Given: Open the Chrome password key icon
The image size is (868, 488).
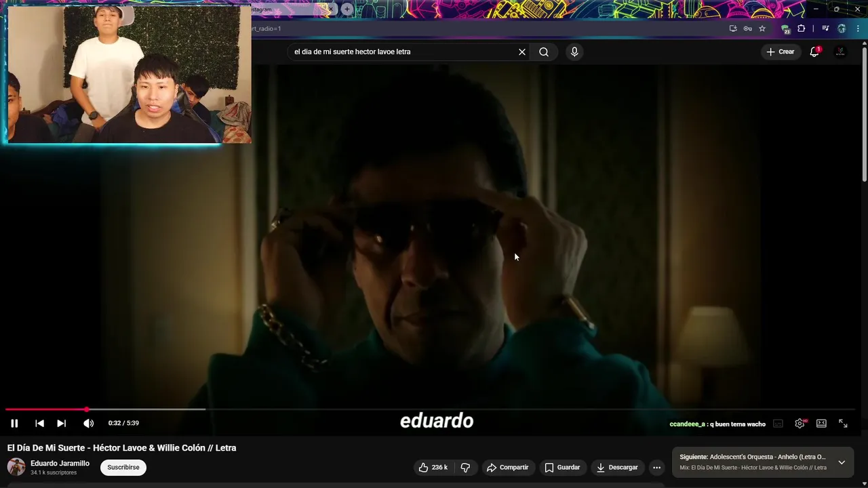Looking at the screenshot, I should coord(747,28).
